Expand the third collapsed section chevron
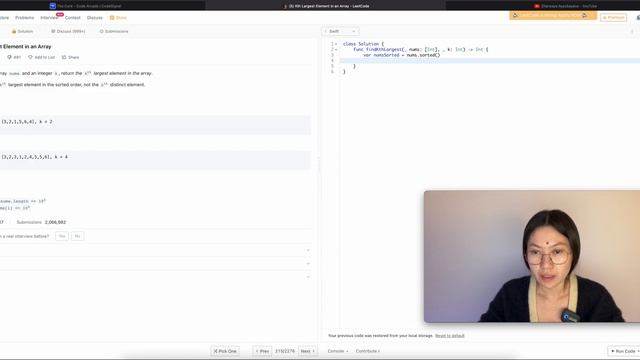Image resolution: width=640 pixels, height=360 pixels. click(x=308, y=277)
